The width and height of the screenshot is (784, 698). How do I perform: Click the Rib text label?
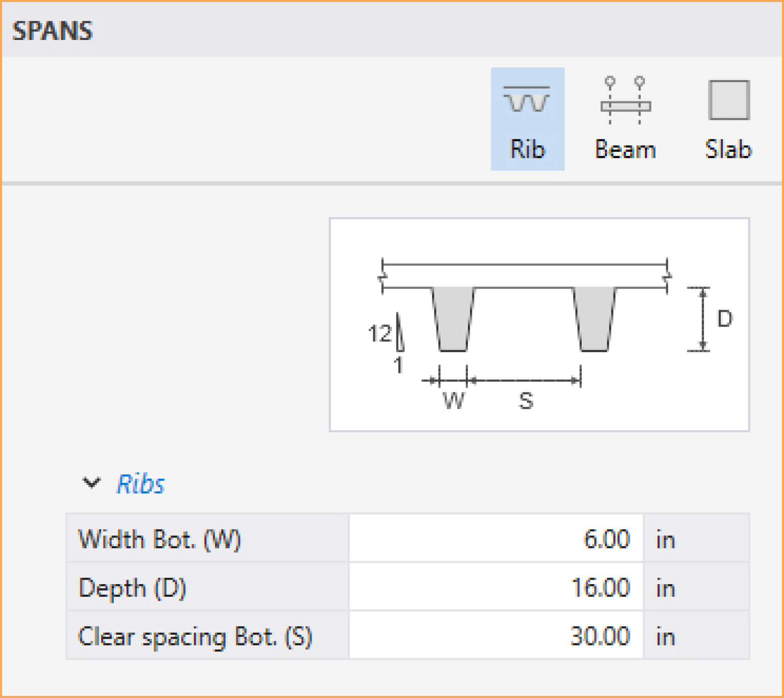pos(528,149)
